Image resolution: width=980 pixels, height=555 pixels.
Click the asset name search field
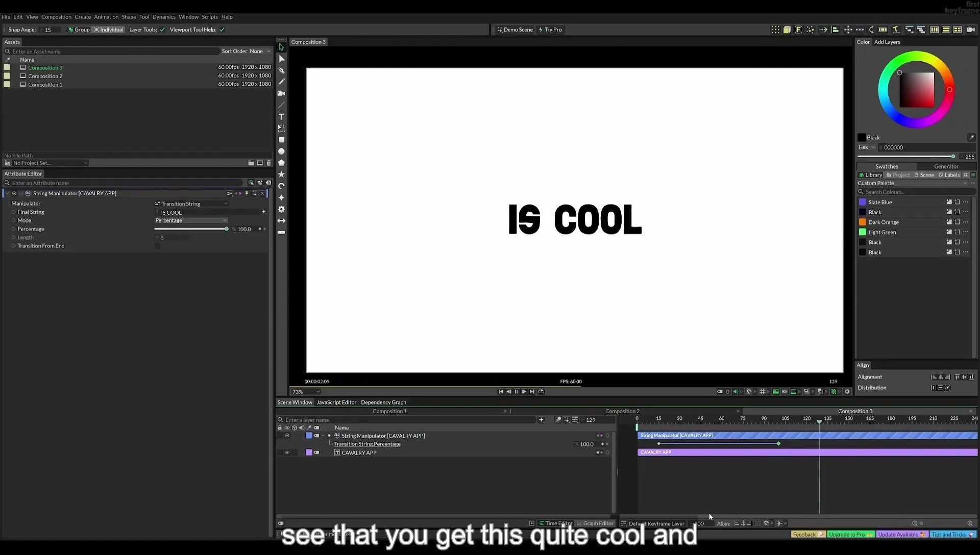coord(112,52)
